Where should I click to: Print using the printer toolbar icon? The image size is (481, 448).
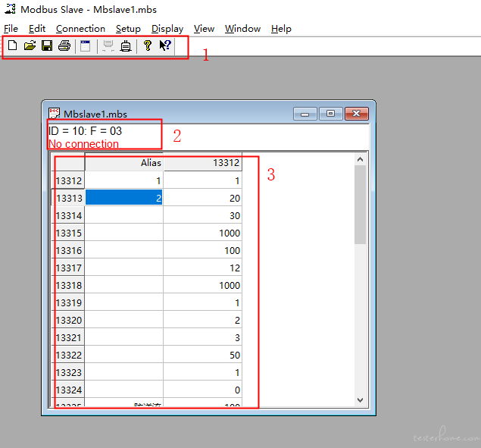coord(64,45)
